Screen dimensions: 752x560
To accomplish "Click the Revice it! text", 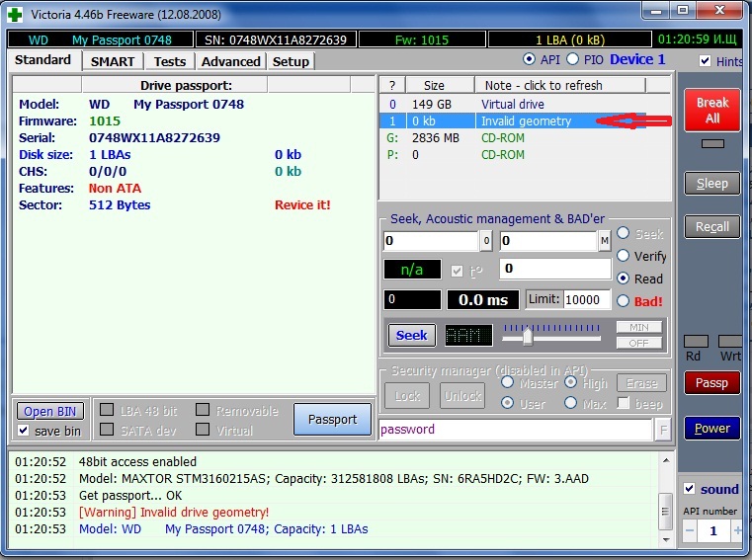I will 302,205.
